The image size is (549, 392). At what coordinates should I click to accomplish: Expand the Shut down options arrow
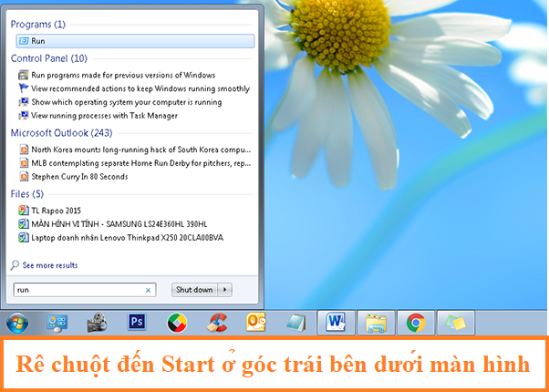[x=225, y=290]
